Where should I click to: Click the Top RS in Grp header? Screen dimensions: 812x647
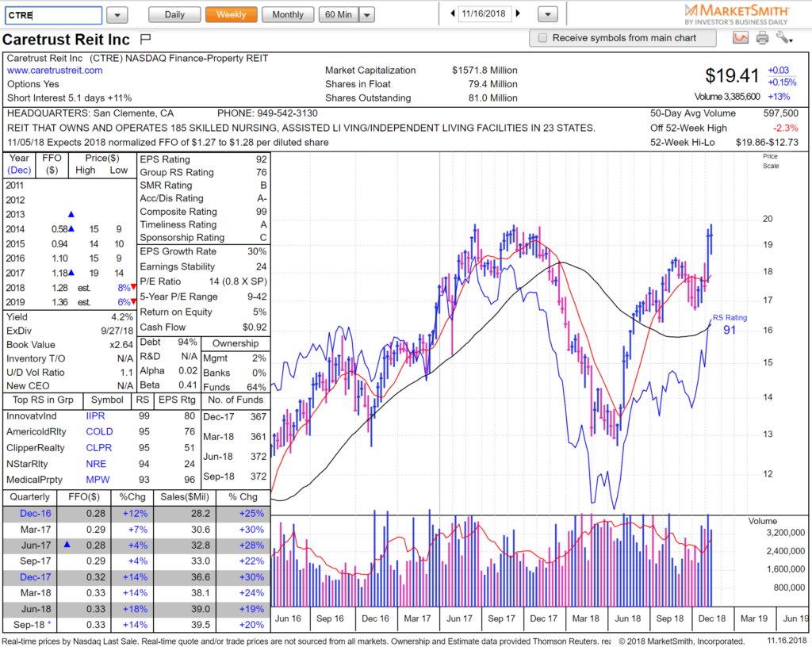coord(43,400)
